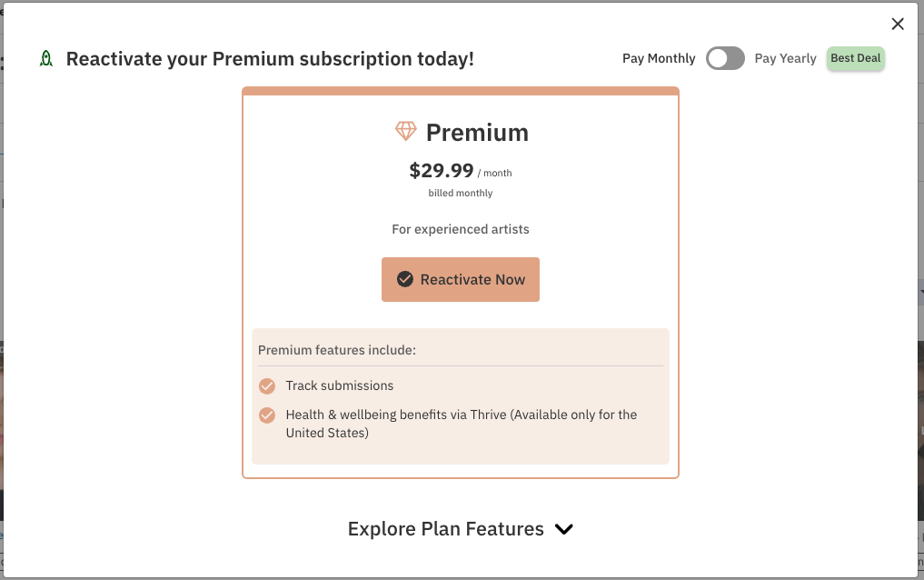
Task: Click the Reactivate your Premium subscription heading
Action: [x=270, y=59]
